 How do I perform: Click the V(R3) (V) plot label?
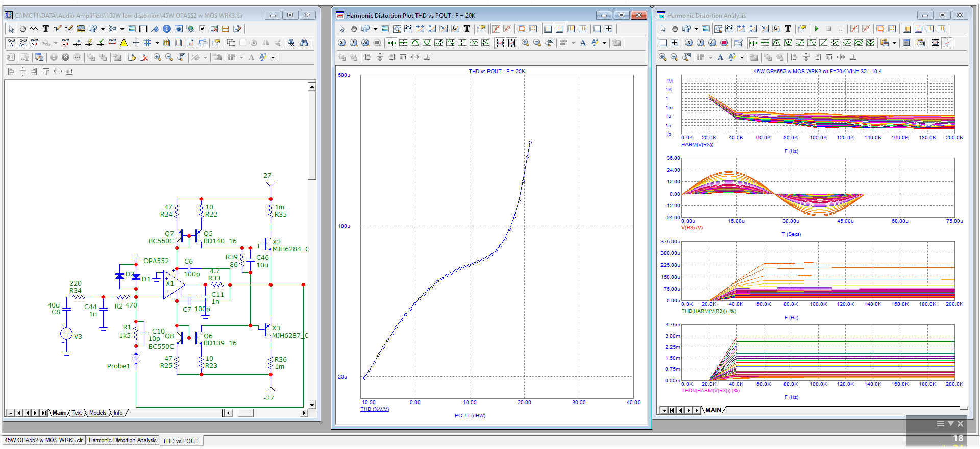[692, 228]
